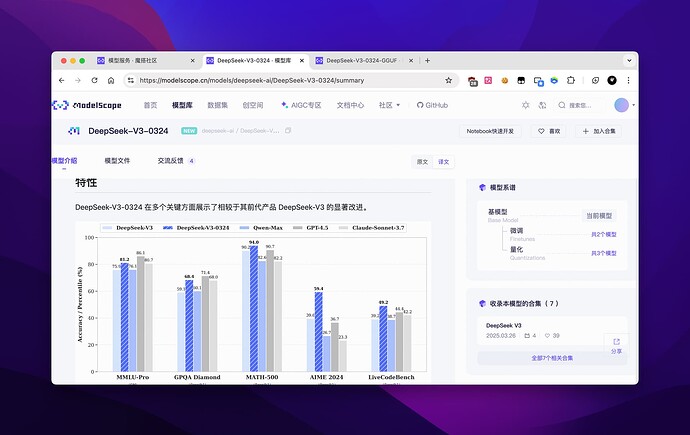The image size is (690, 435).
Task: Open 首页 in the top navigation
Action: pos(150,105)
